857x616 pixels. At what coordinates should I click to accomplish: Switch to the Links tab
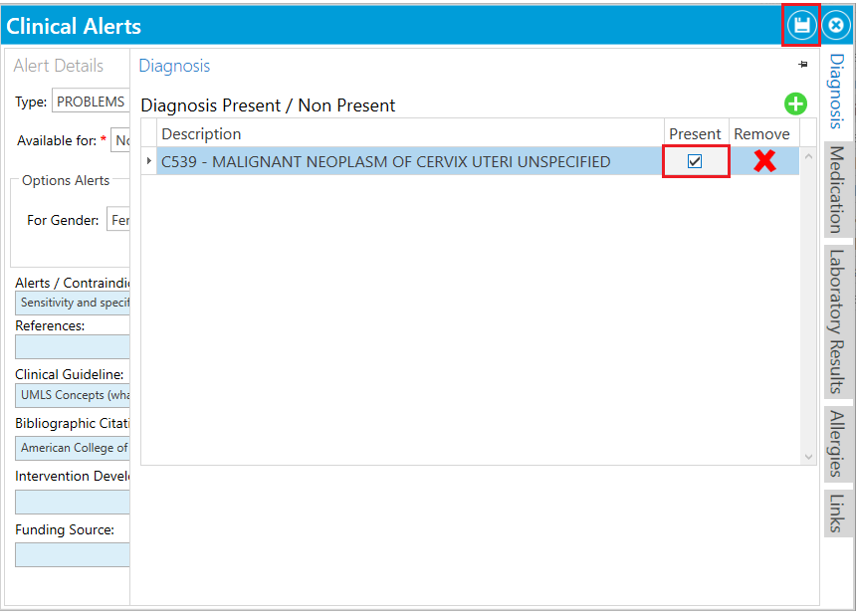(836, 513)
